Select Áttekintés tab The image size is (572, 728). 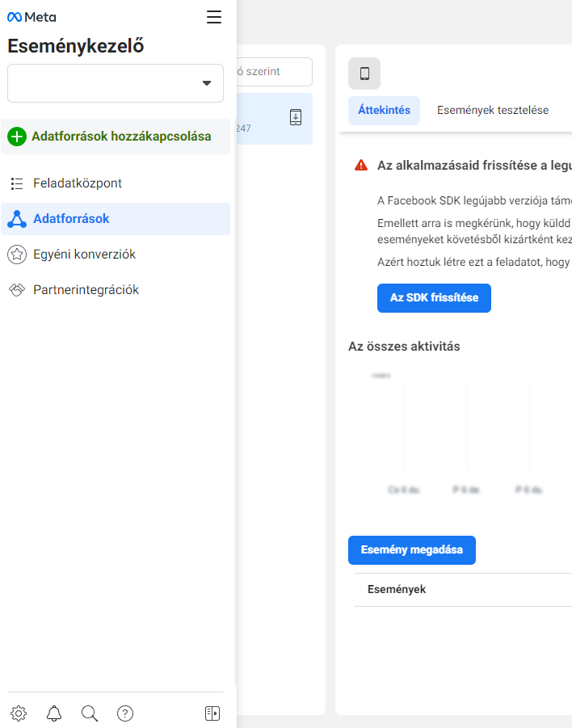tap(384, 111)
